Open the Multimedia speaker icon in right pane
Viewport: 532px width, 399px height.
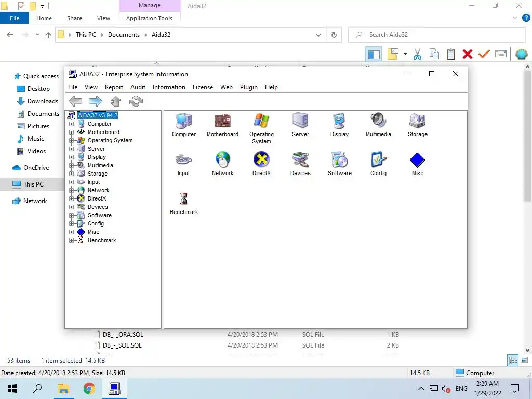[x=378, y=125]
